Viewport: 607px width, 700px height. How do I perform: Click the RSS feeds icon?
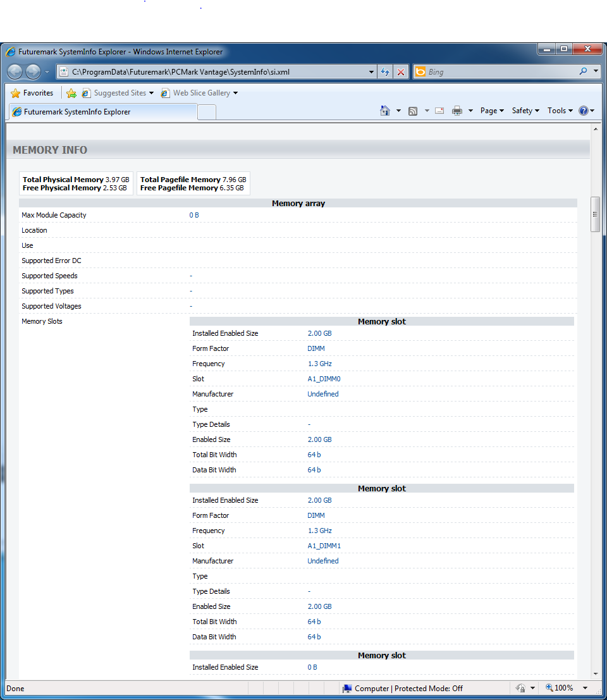click(413, 111)
